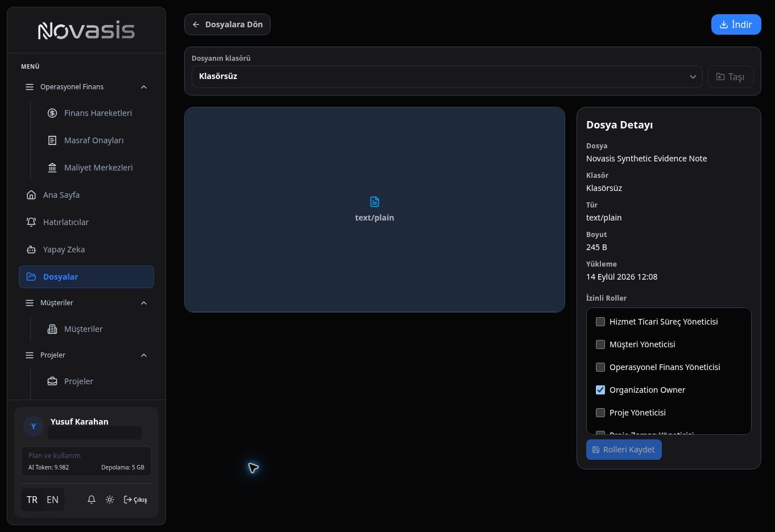Open Finans Hareketleri dollar icon
Screen dimensions: 775x532
click(52, 113)
